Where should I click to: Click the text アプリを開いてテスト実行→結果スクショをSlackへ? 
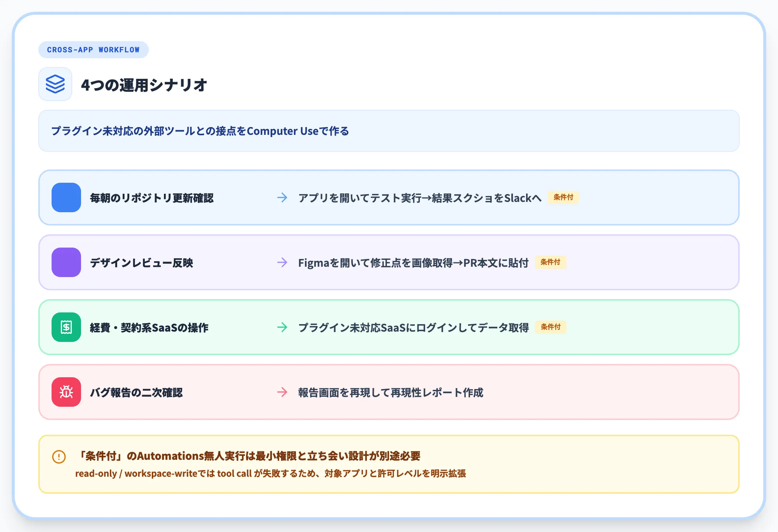[x=420, y=198]
